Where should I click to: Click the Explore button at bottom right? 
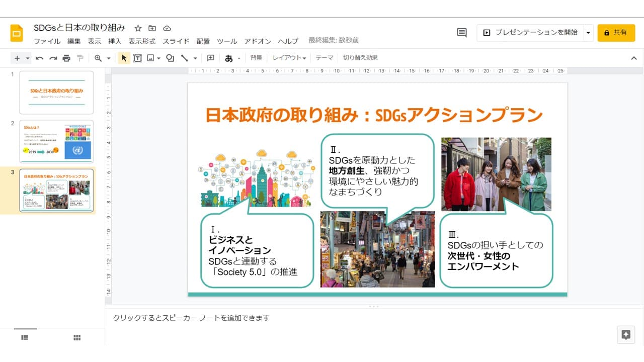pyautogui.click(x=626, y=335)
